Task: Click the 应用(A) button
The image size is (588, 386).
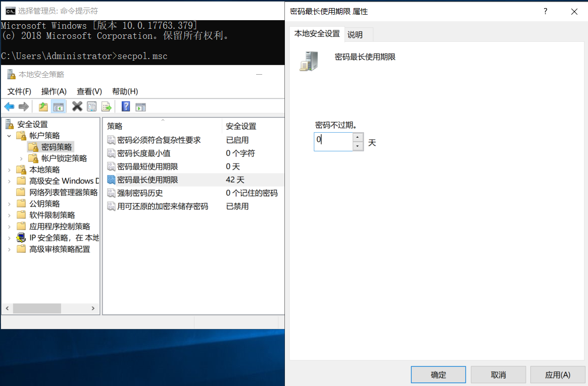Action: tap(558, 375)
